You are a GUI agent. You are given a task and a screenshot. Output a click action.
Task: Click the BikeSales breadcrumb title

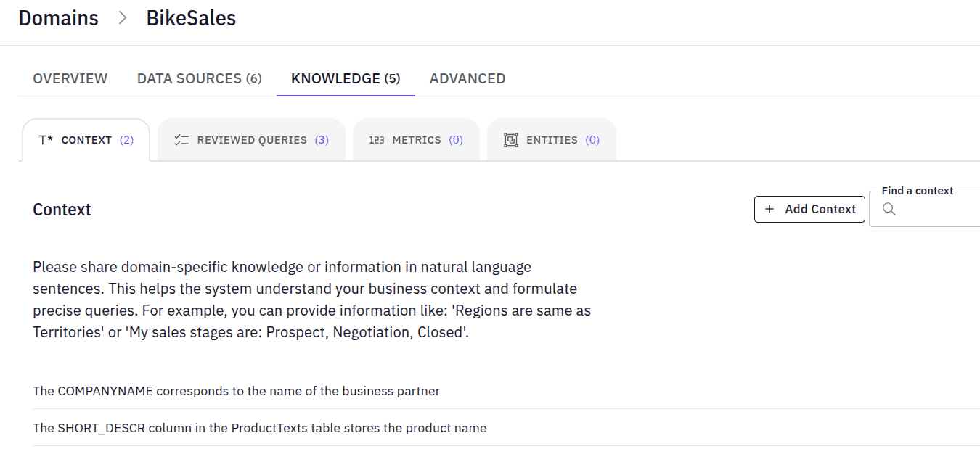tap(191, 17)
